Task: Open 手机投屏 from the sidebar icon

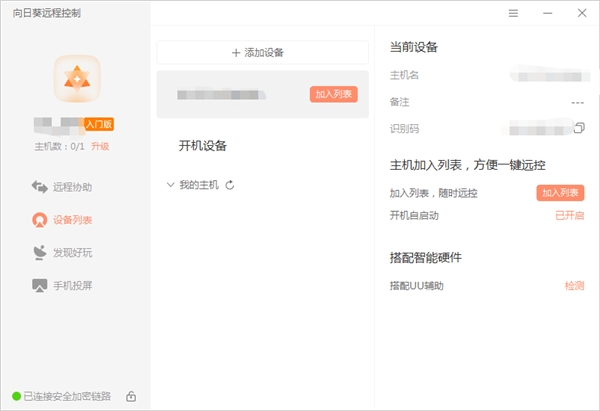Action: point(40,285)
